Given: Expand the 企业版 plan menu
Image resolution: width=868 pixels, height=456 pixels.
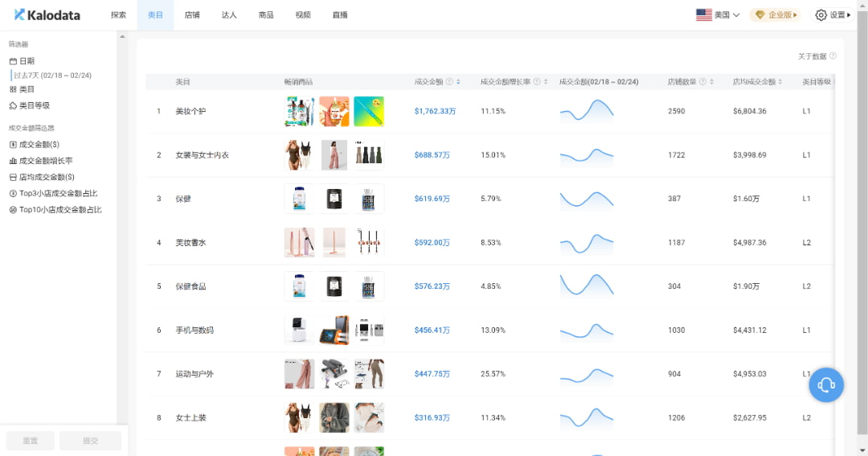Looking at the screenshot, I should pyautogui.click(x=776, y=14).
